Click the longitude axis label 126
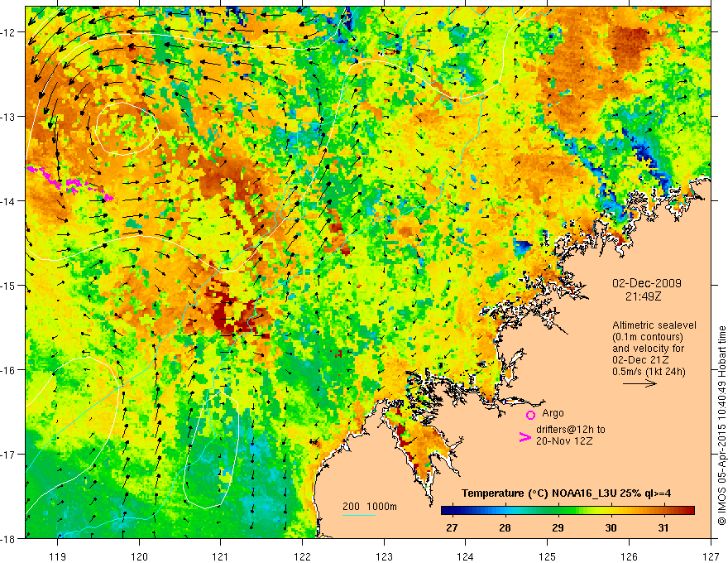 [x=629, y=557]
